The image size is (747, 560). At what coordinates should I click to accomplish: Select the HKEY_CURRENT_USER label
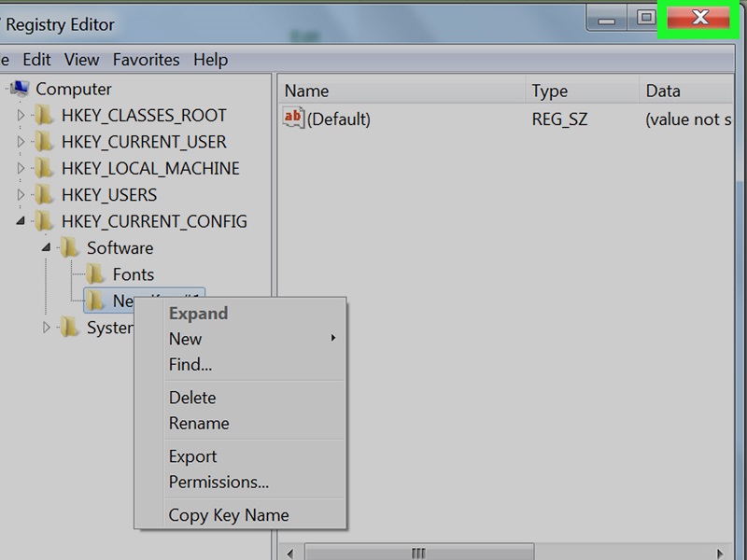pos(144,143)
